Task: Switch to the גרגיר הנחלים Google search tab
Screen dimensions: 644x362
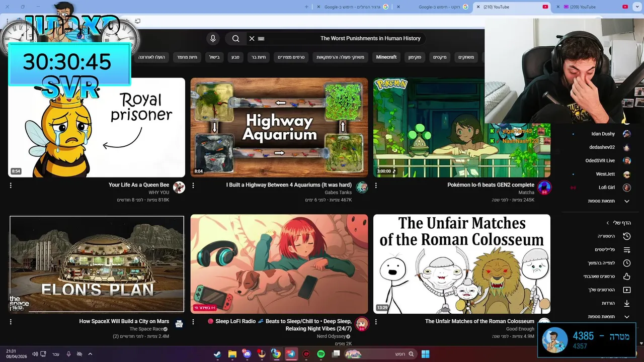Action: (353, 7)
